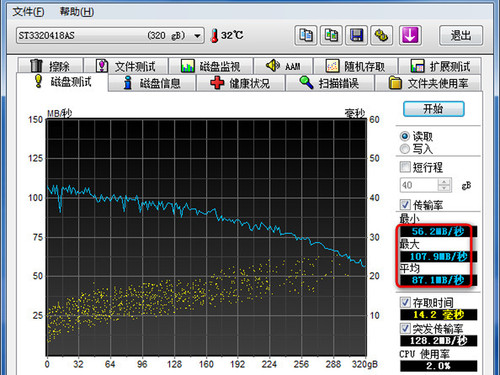This screenshot has width=500, height=375.
Task: Click the dropdown arrow of drive selector
Action: pyautogui.click(x=197, y=36)
